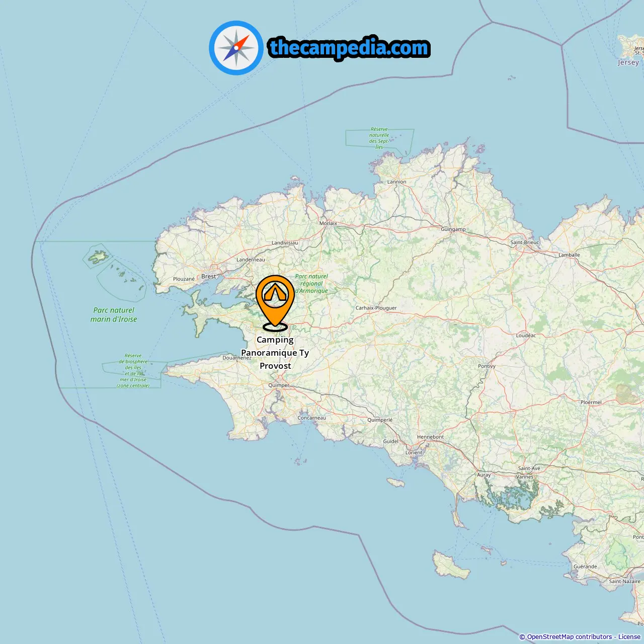Click the Vannes city label
Image resolution: width=644 pixels, height=644 pixels.
tap(525, 476)
